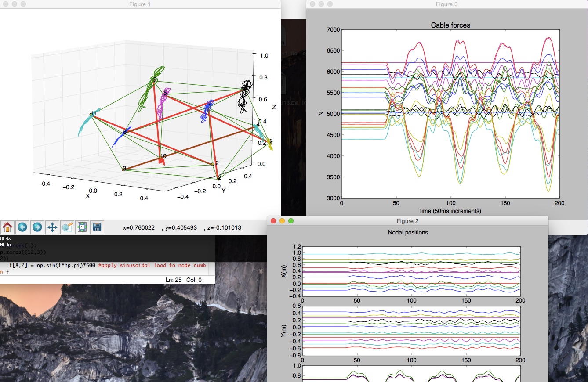588x382 pixels.
Task: Click the Figure 2 window title bar
Action: click(407, 221)
